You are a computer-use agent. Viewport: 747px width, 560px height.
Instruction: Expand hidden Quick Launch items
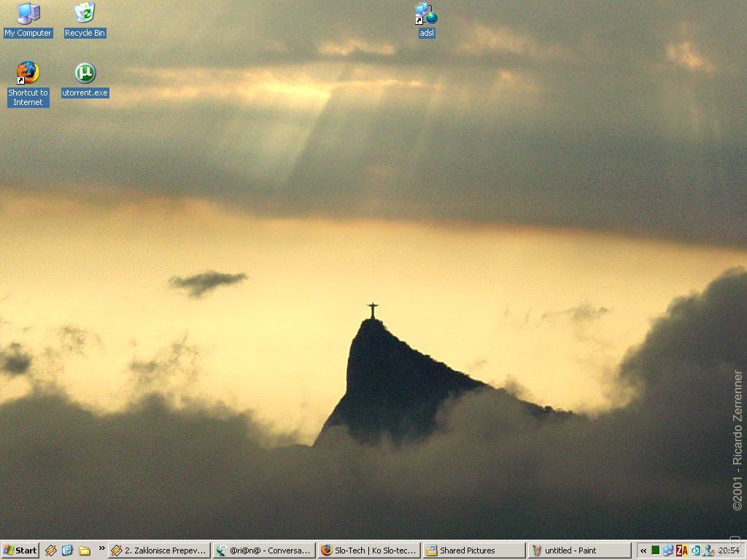click(101, 548)
